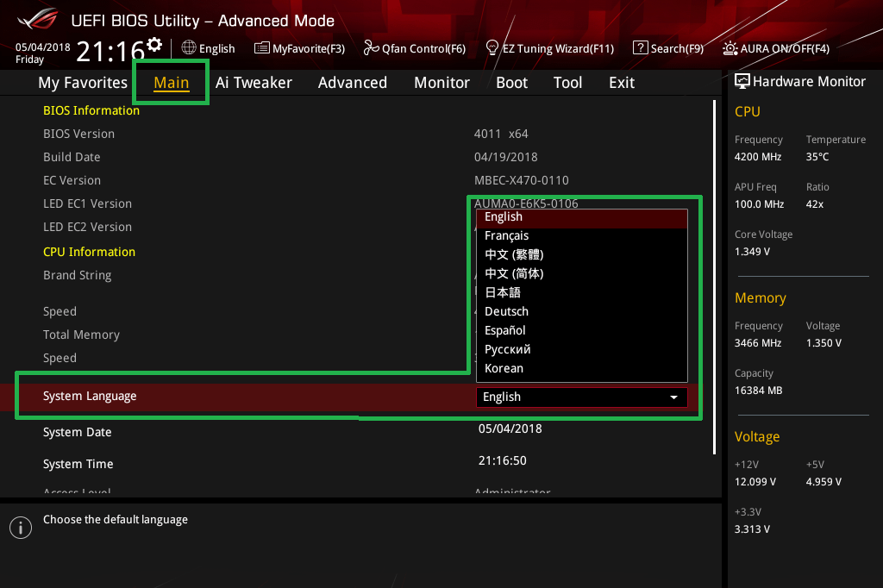Click Build Date value 04/19/2018
The image size is (883, 588).
tap(505, 157)
